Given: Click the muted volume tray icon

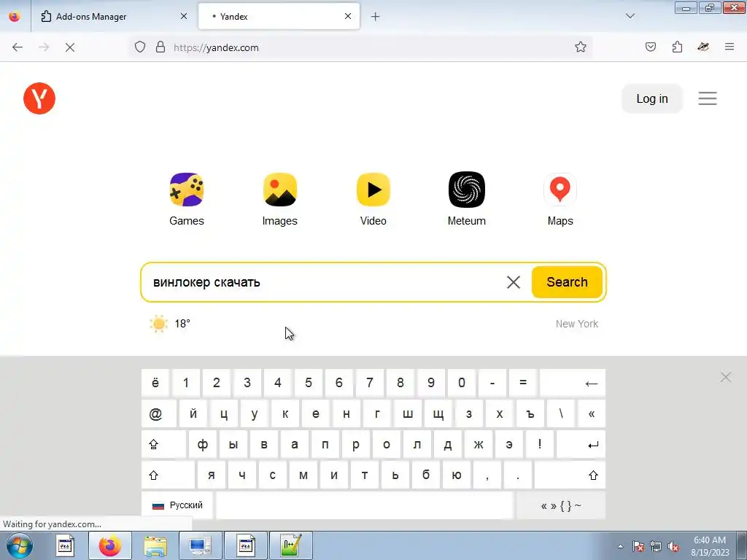Looking at the screenshot, I should coord(673,547).
